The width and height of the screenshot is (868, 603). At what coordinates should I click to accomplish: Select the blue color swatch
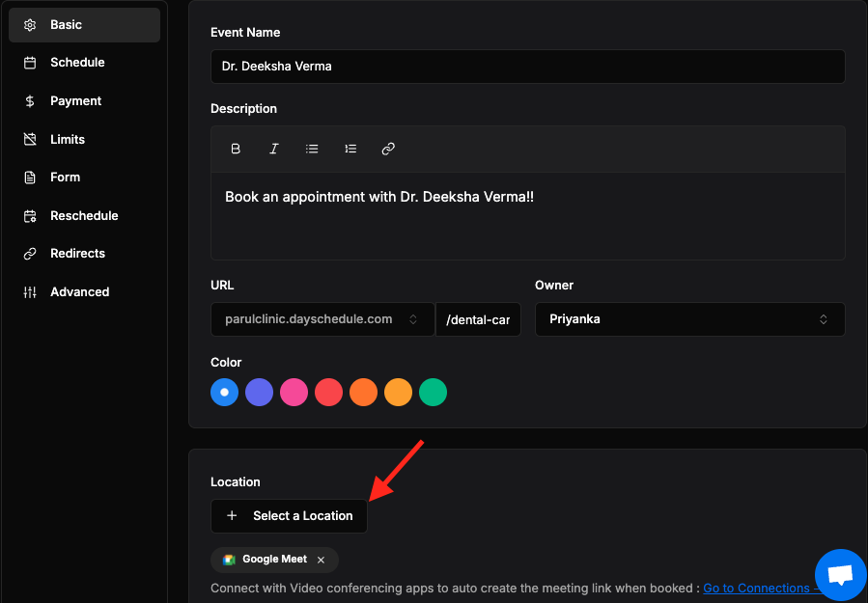[224, 393]
